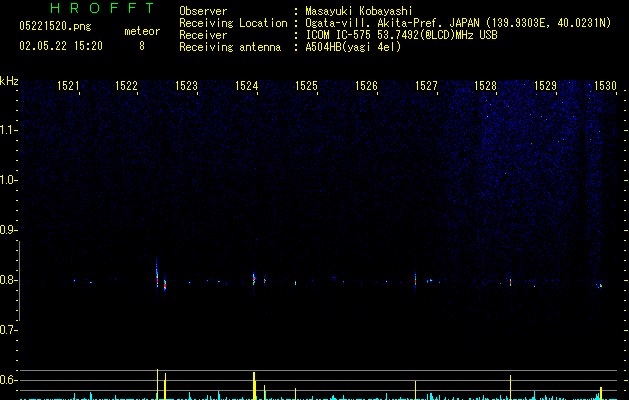Click the meteor count value 8
629x400 pixels.
point(142,46)
